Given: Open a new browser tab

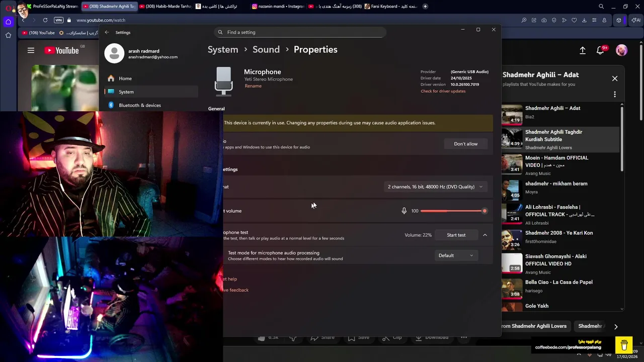Looking at the screenshot, I should [425, 7].
